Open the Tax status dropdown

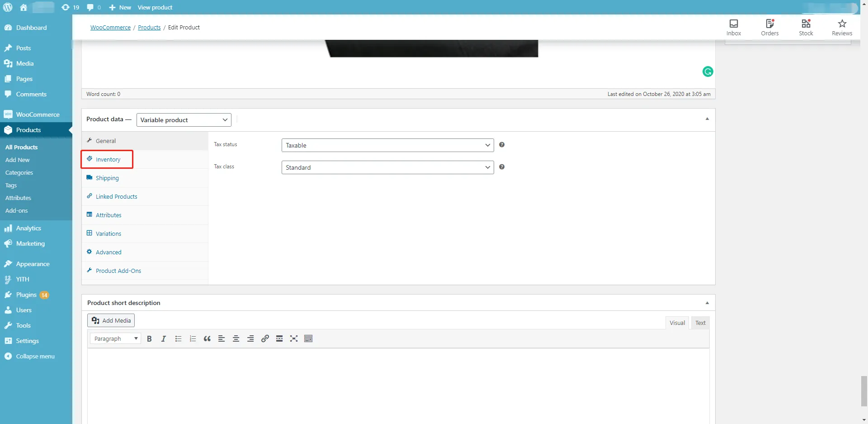387,145
